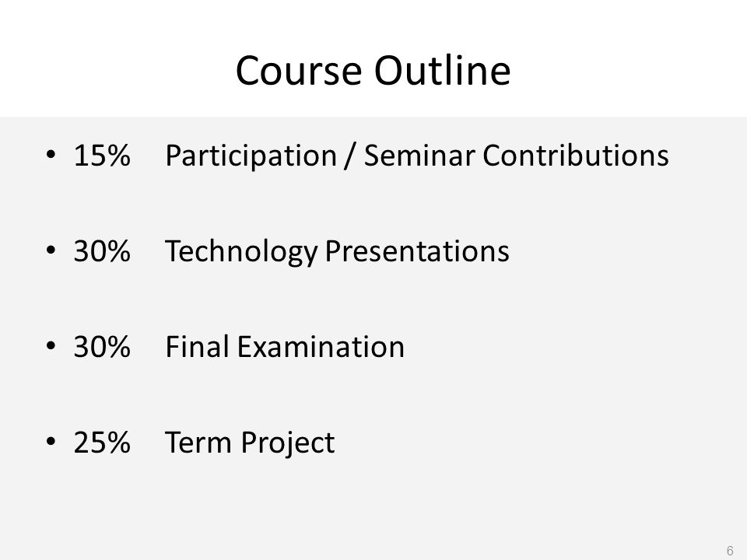This screenshot has height=560, width=747.
Task: Click the bullet before Term Project row
Action: pyautogui.click(x=51, y=442)
